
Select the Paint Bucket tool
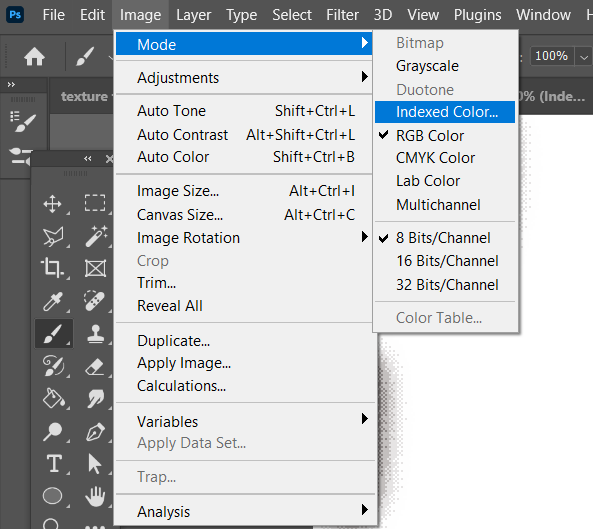(53, 398)
